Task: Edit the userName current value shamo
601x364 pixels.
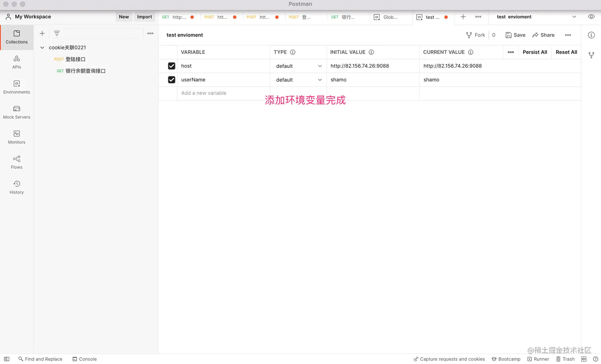Action: 500,79
